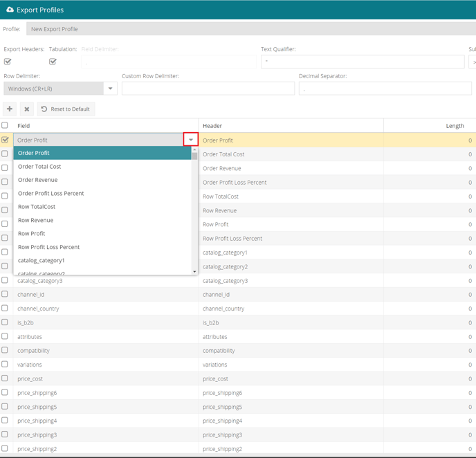Uncheck the Order Profit row checkbox
The width and height of the screenshot is (476, 458).
tap(5, 140)
